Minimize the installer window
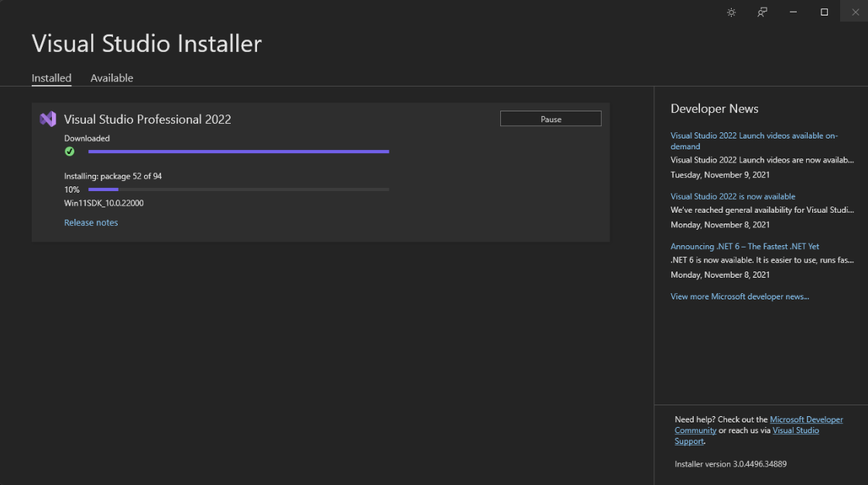Viewport: 868px width, 485px height. 793,12
